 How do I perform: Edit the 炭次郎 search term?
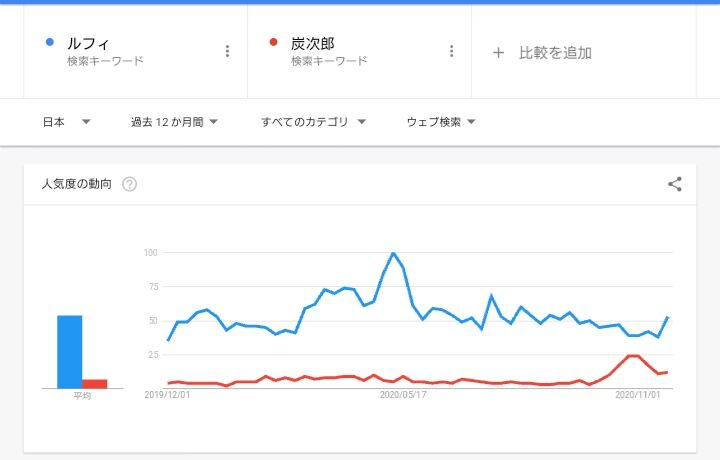pyautogui.click(x=313, y=44)
